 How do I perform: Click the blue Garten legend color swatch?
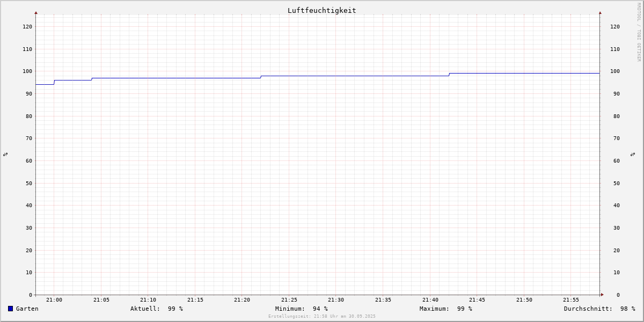10,309
